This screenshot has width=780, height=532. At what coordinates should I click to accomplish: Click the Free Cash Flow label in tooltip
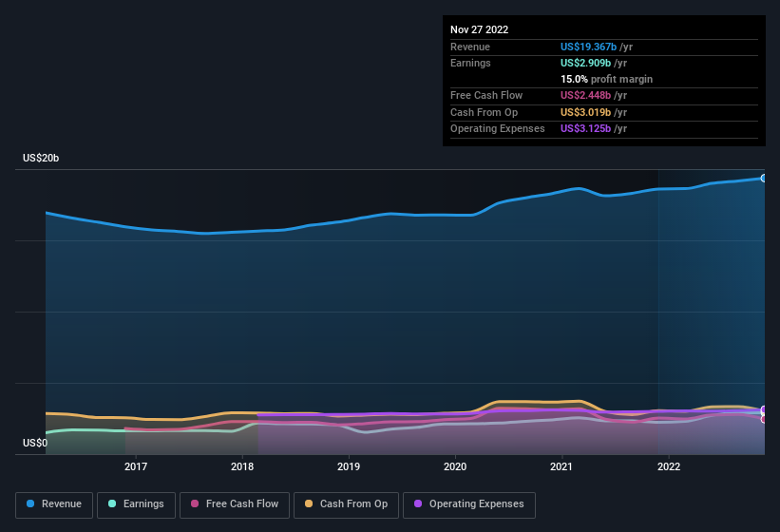point(486,95)
